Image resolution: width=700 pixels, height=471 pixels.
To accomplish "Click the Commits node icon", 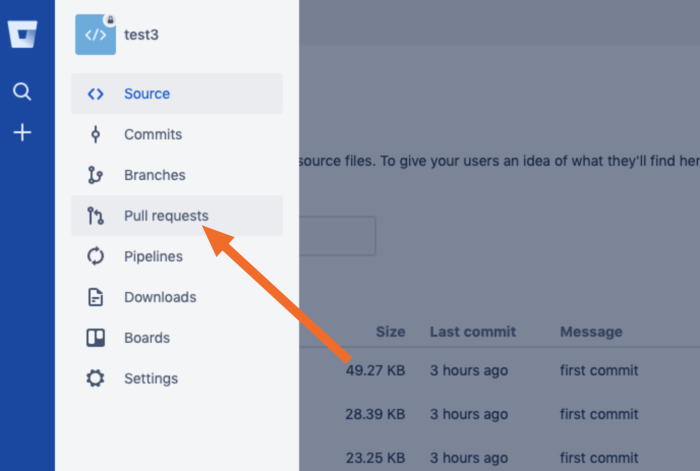I will (95, 134).
